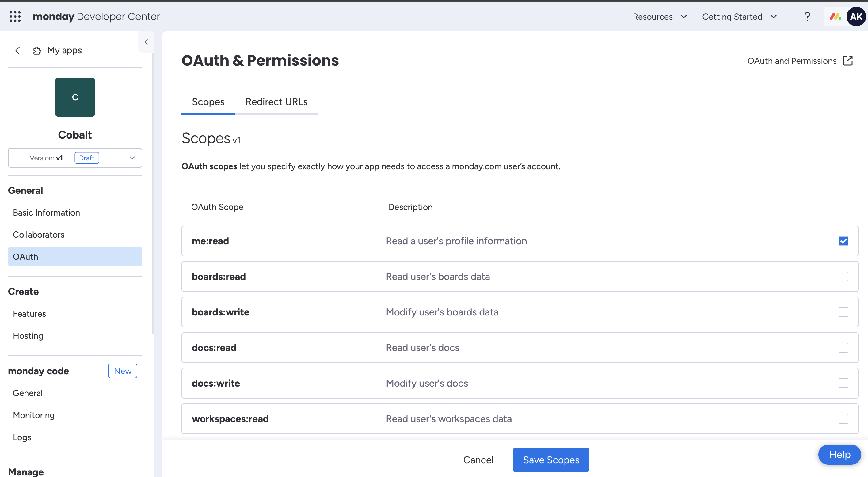Viewport: 868px width, 477px height.
Task: Click the back arrow beside My apps
Action: pos(17,50)
